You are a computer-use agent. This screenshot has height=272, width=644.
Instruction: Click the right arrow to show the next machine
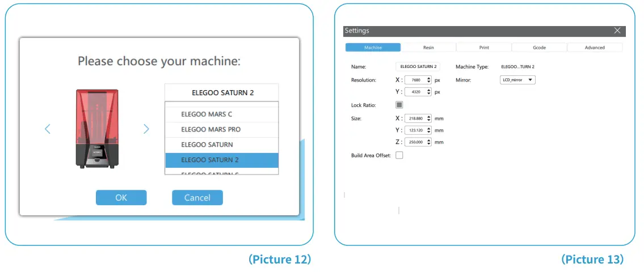[x=146, y=129]
